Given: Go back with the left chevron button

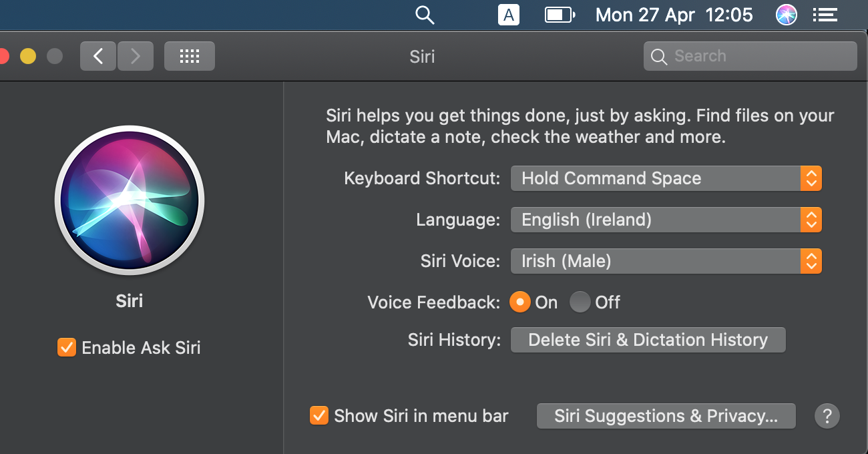Looking at the screenshot, I should click(98, 56).
